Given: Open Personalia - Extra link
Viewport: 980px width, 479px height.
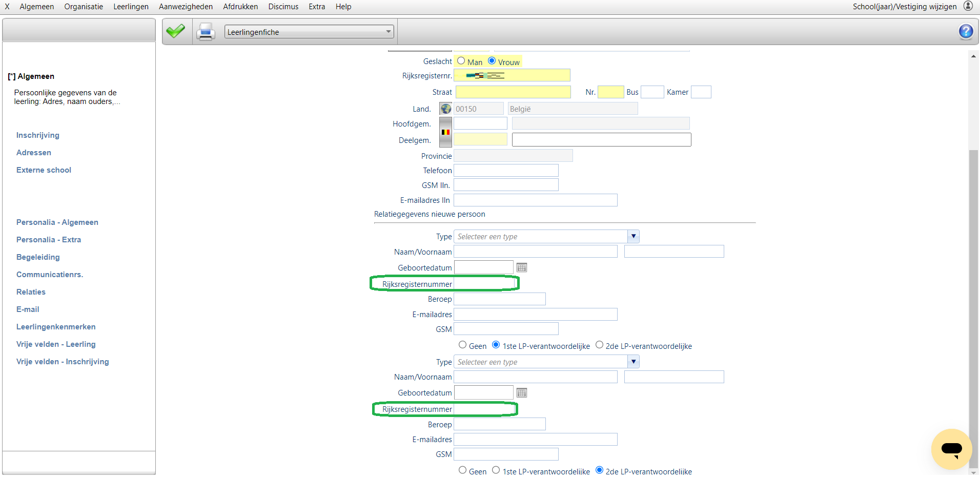Looking at the screenshot, I should coord(49,240).
